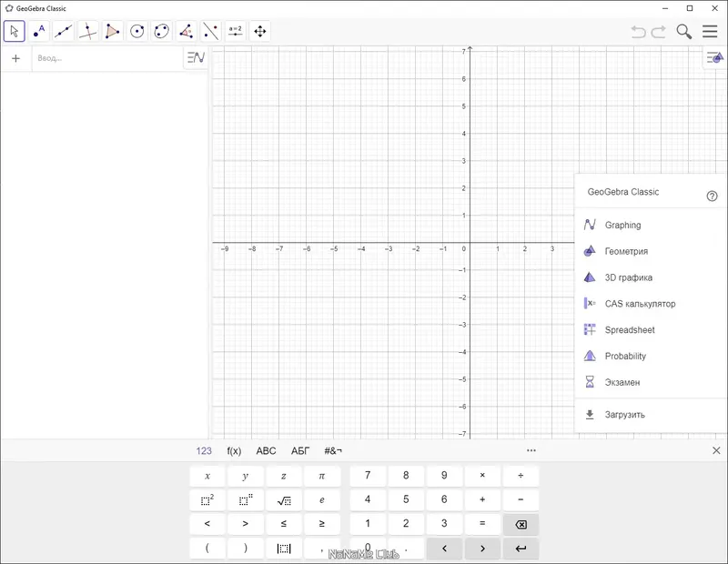Select the Circle with Center tool
The width and height of the screenshot is (728, 564).
point(137,31)
